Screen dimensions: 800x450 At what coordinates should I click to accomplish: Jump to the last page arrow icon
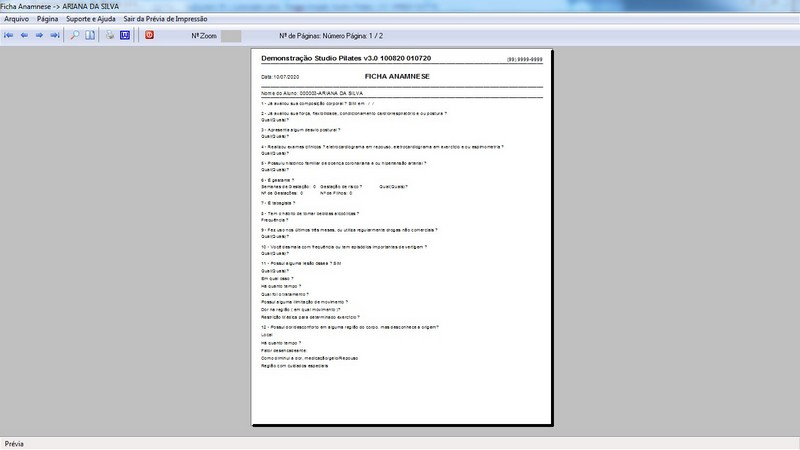coord(55,35)
